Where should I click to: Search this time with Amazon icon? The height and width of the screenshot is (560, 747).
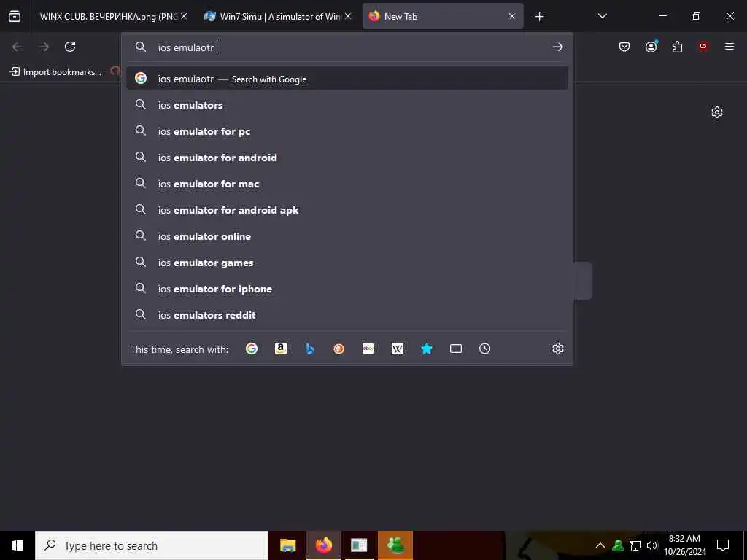click(281, 349)
